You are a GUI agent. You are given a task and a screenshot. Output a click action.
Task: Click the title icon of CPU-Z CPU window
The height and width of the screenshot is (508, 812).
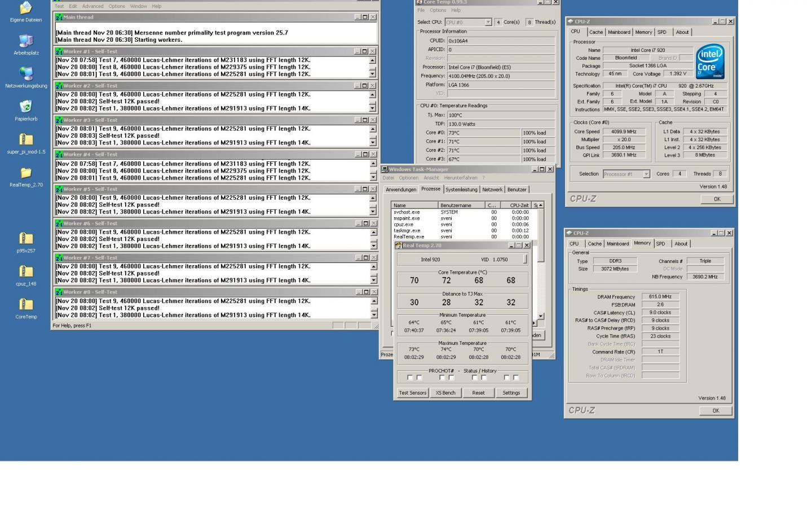click(x=571, y=21)
